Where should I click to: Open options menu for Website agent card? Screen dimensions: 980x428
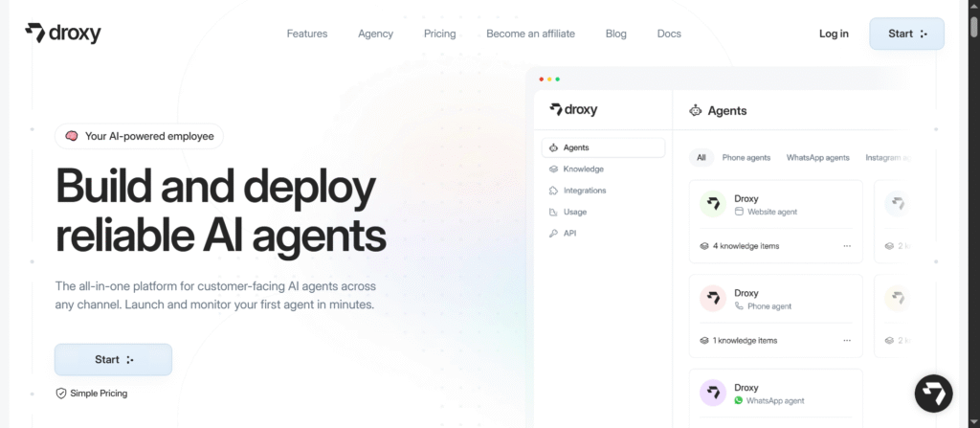(x=846, y=246)
